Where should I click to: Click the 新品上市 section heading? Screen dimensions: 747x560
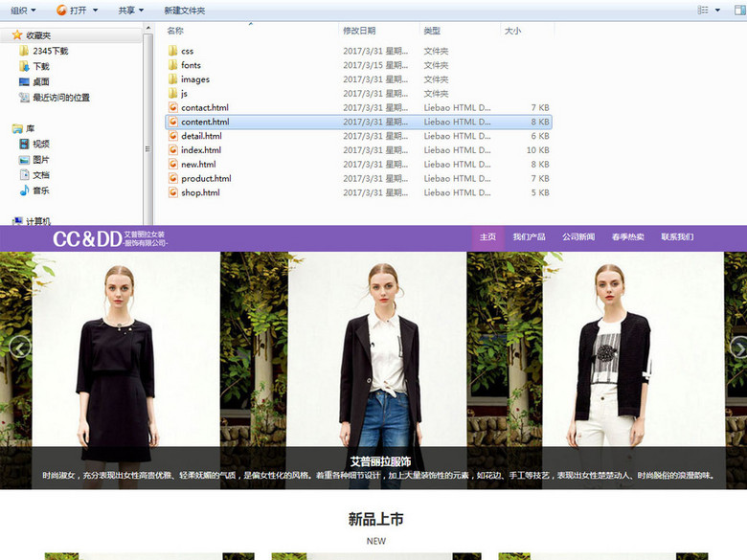pyautogui.click(x=375, y=519)
